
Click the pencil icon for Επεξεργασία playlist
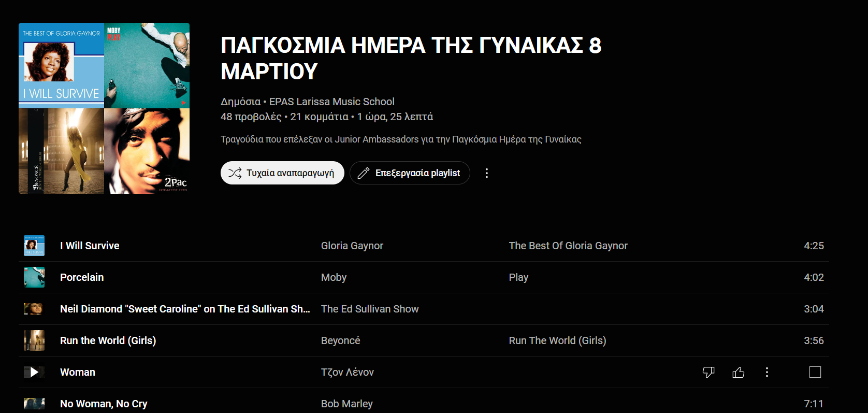pos(364,173)
